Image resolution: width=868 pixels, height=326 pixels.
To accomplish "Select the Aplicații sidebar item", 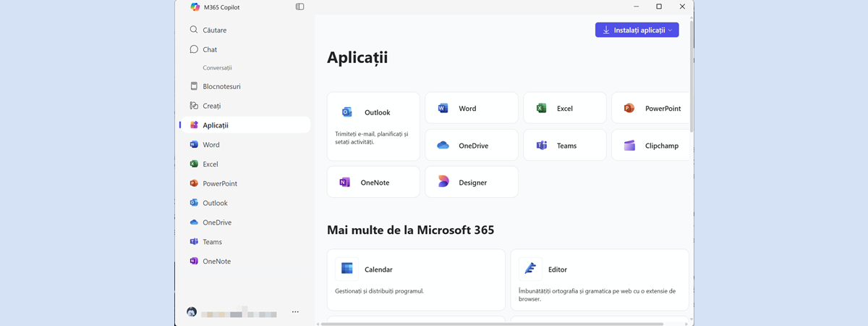I will [216, 125].
